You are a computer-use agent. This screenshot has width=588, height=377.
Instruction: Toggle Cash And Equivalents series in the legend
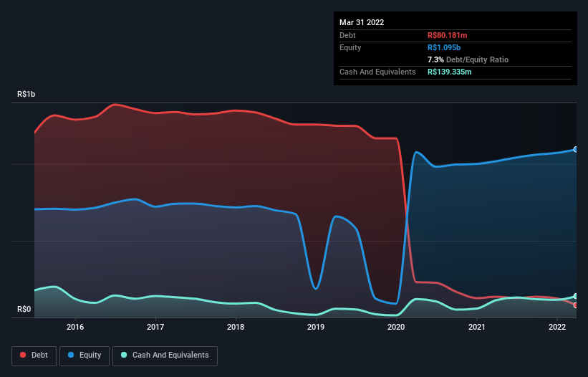[x=165, y=355]
